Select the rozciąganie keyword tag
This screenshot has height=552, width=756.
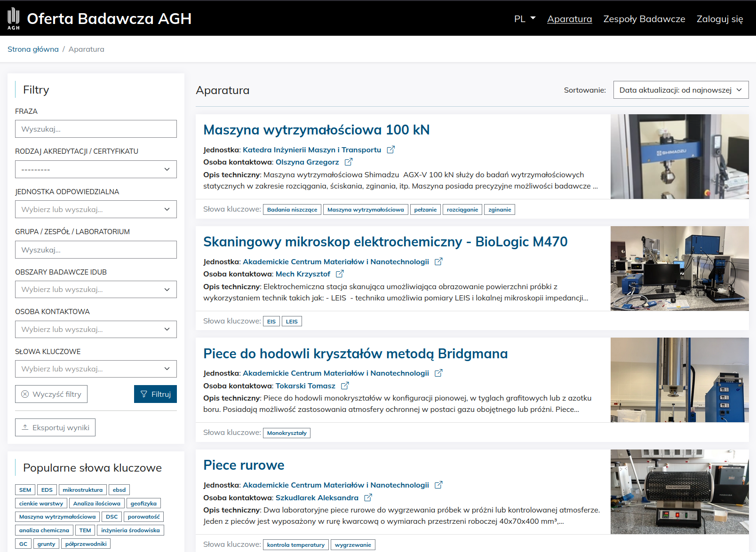462,210
